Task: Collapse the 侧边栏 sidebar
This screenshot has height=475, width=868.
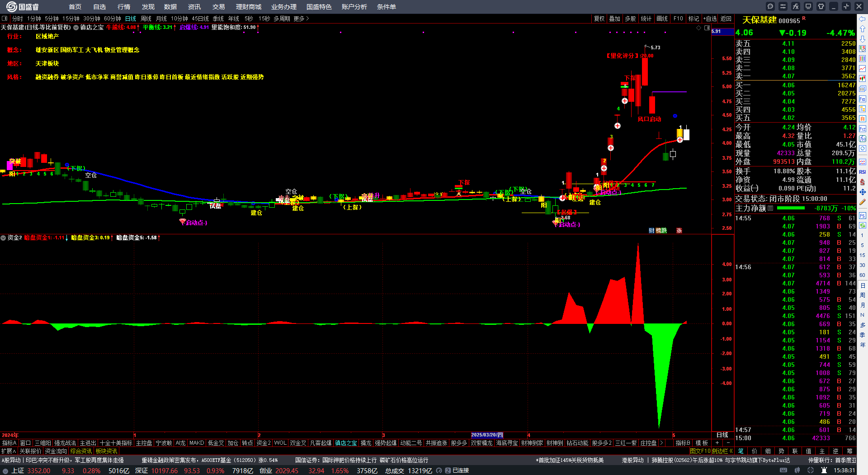Action: coord(722,451)
